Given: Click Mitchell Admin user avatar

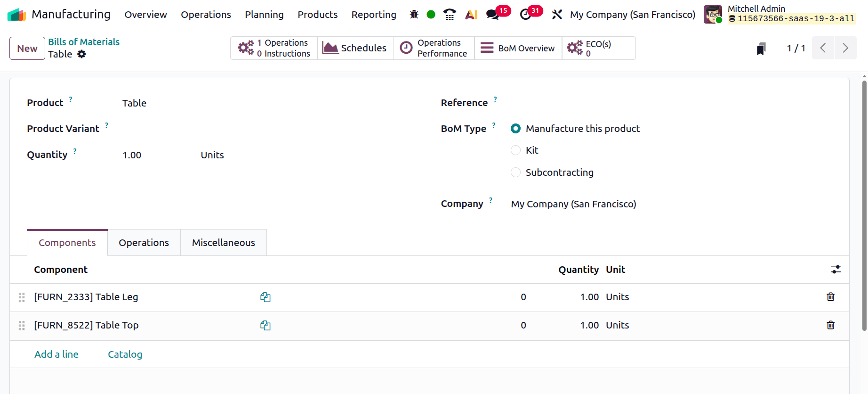Looking at the screenshot, I should tap(713, 14).
